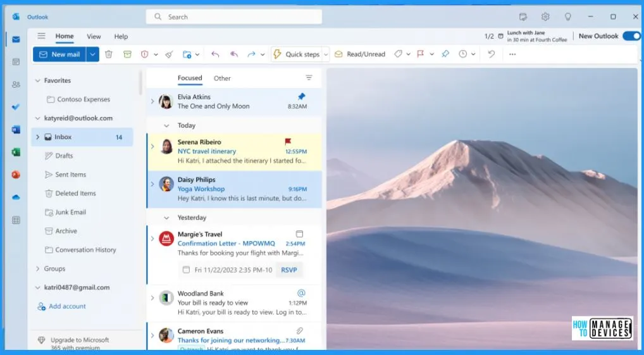Viewport: 644px width, 355px height.
Task: Click the Reply all icon
Action: click(234, 54)
